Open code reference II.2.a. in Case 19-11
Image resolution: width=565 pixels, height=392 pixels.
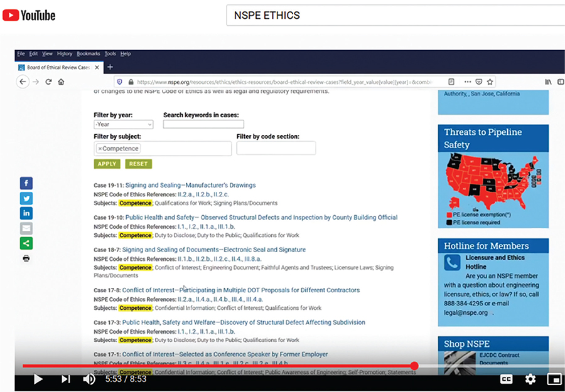pos(185,194)
